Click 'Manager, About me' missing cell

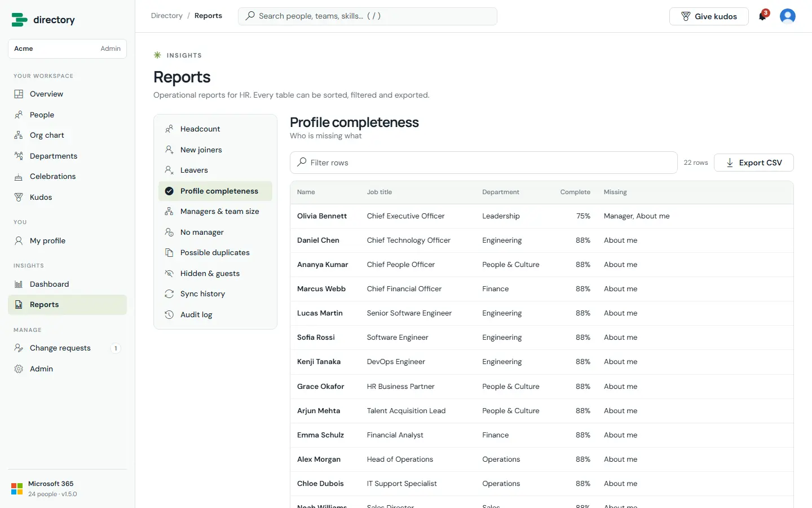coord(637,216)
